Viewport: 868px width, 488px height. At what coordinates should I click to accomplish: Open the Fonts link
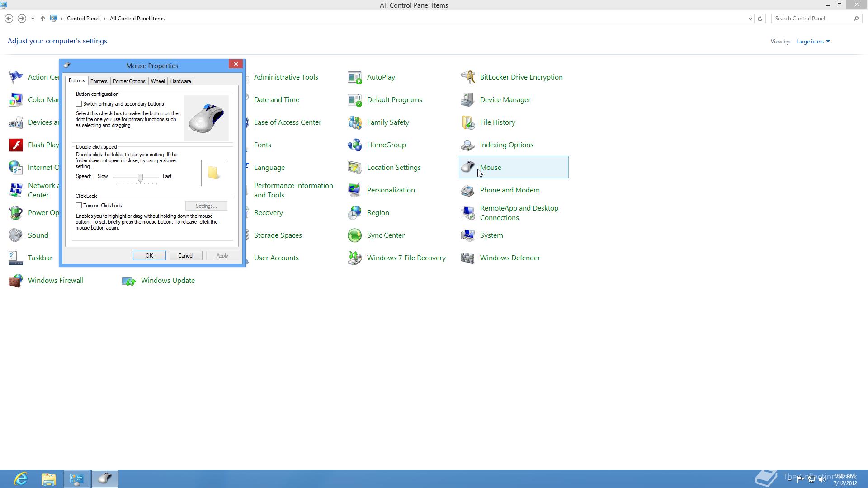(x=262, y=145)
